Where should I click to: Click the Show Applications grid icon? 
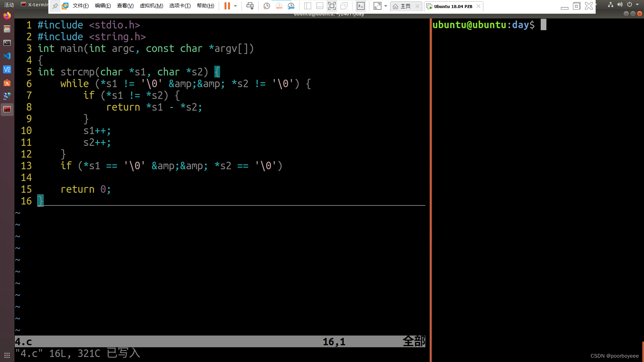click(x=7, y=355)
